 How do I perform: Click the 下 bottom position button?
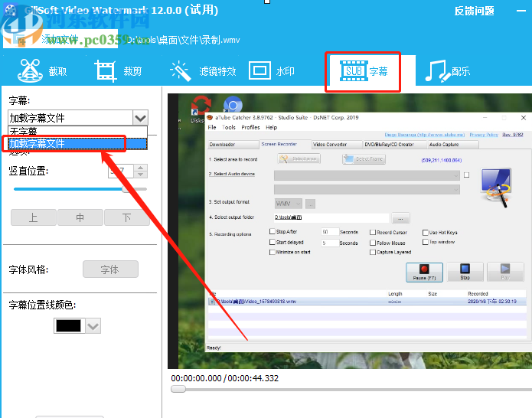(x=126, y=217)
